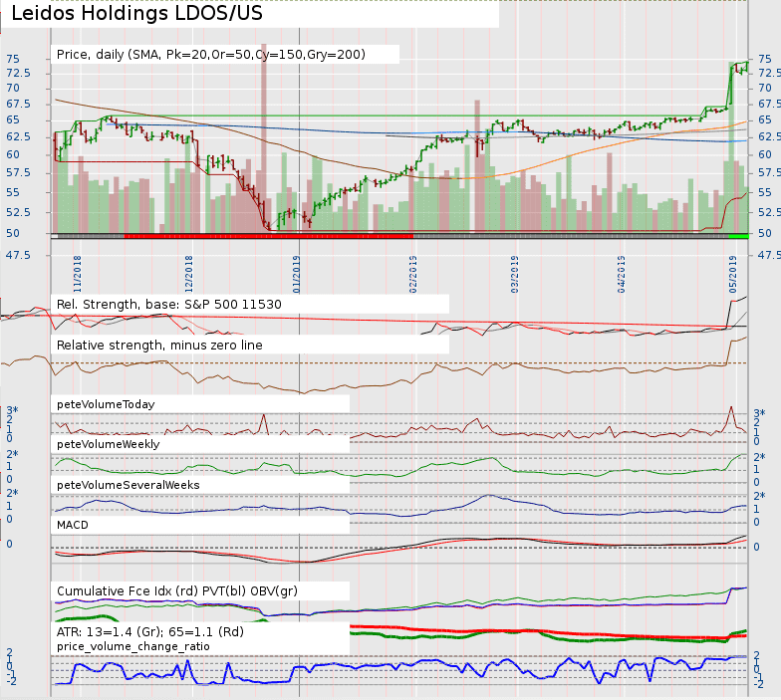Image resolution: width=781 pixels, height=700 pixels.
Task: Click the tallest red volume bar in December 2018
Action: 264,137
